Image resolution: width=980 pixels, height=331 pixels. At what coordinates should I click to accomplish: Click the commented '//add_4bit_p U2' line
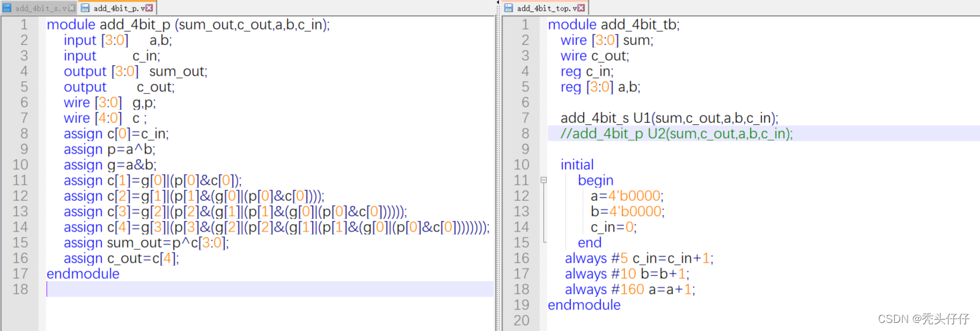(677, 134)
